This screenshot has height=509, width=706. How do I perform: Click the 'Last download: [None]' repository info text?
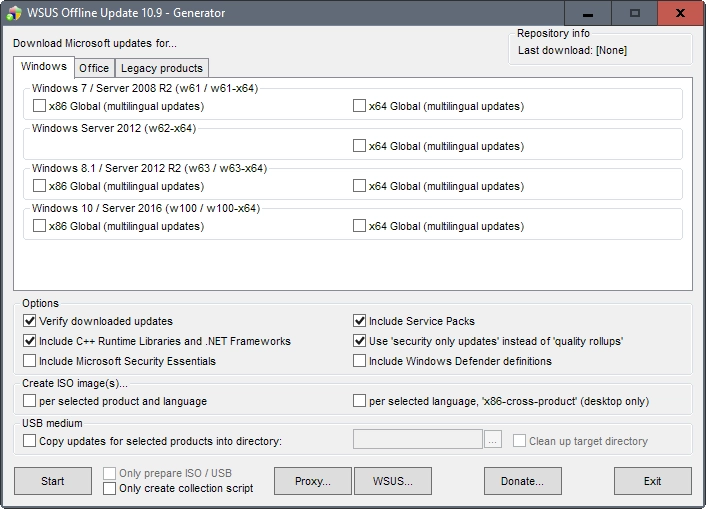tap(572, 50)
